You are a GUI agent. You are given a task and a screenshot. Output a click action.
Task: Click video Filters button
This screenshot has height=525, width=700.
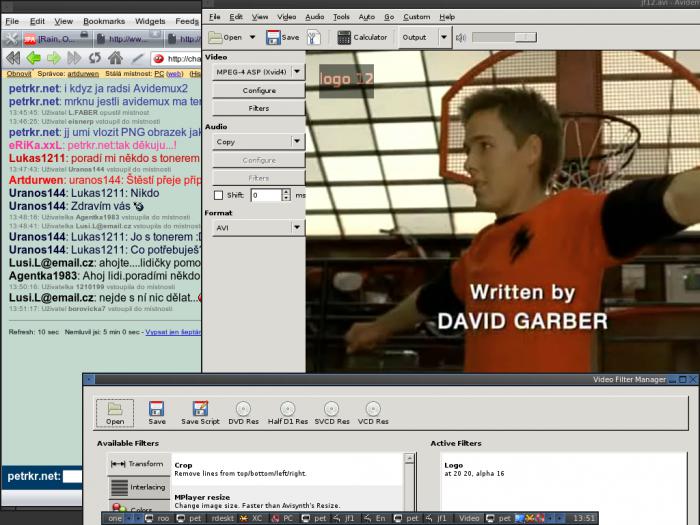coord(259,108)
